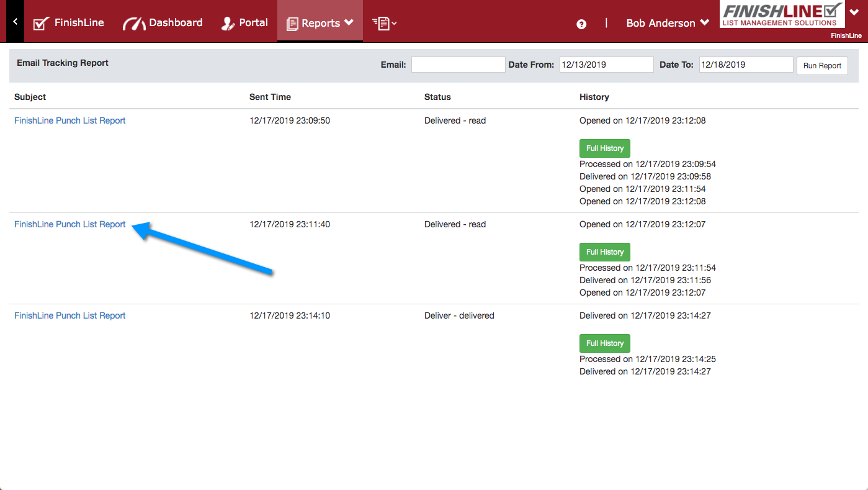Show Full History for the 23:11:40 email

604,252
